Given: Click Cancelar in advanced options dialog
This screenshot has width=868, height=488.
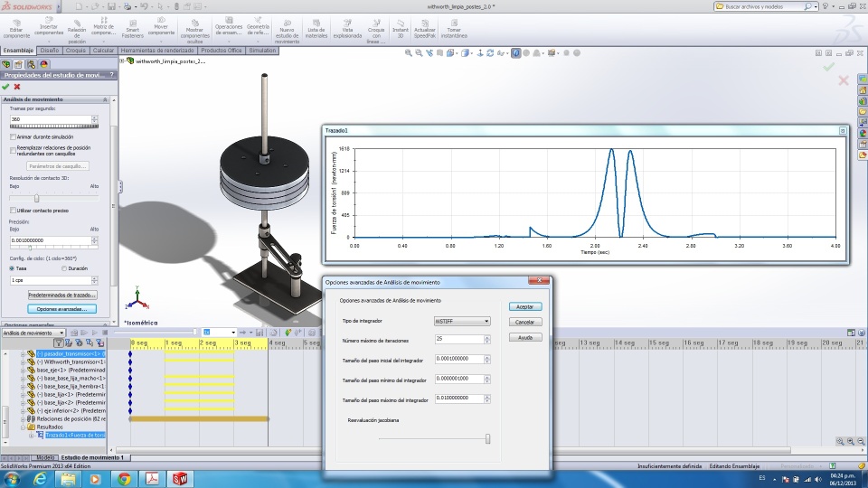Looking at the screenshot, I should pos(524,322).
